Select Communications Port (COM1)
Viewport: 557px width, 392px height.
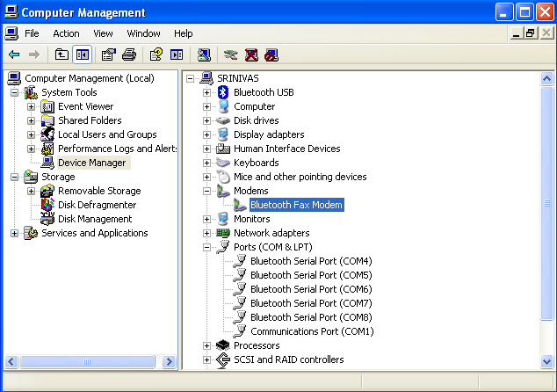tap(312, 331)
